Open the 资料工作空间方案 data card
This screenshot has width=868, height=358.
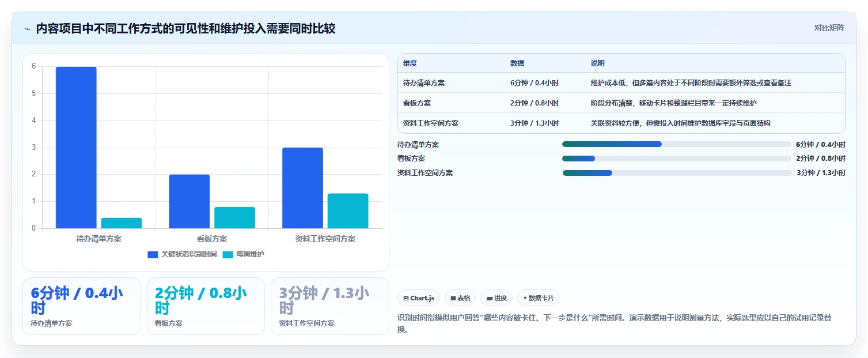pos(330,306)
